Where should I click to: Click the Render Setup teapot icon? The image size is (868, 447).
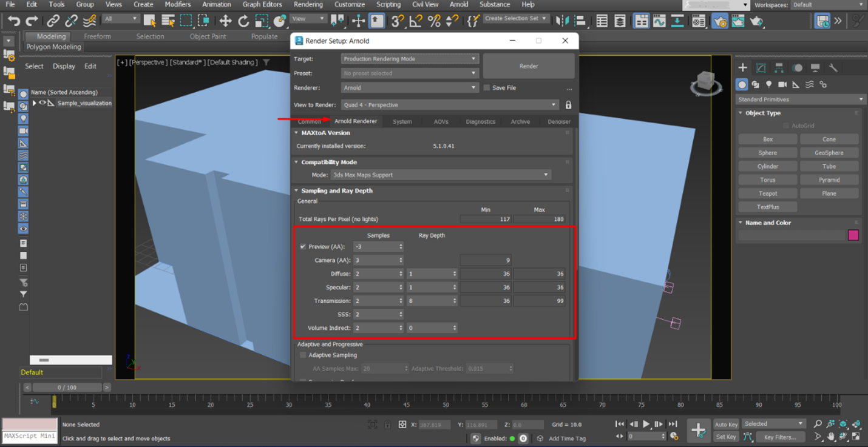coord(719,21)
